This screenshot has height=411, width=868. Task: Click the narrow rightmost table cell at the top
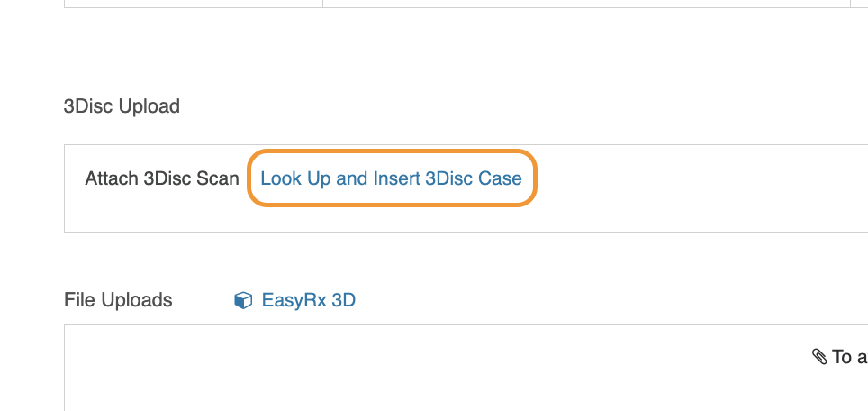click(x=859, y=4)
